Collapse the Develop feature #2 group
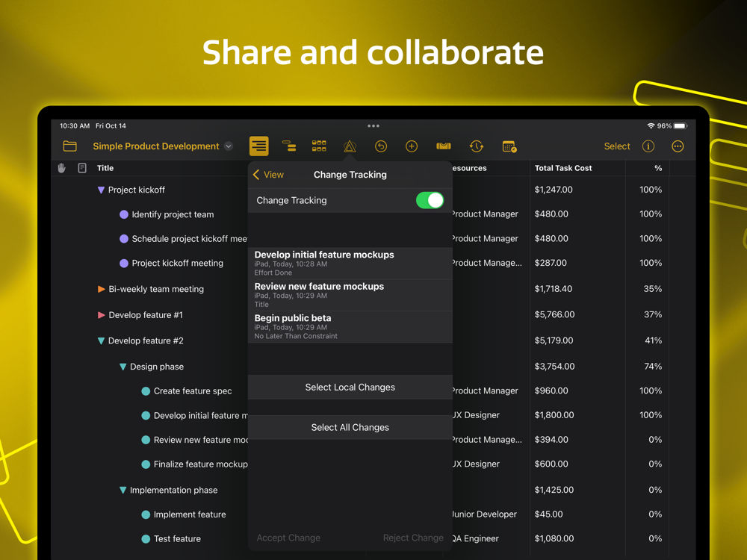747x560 pixels. [x=101, y=341]
